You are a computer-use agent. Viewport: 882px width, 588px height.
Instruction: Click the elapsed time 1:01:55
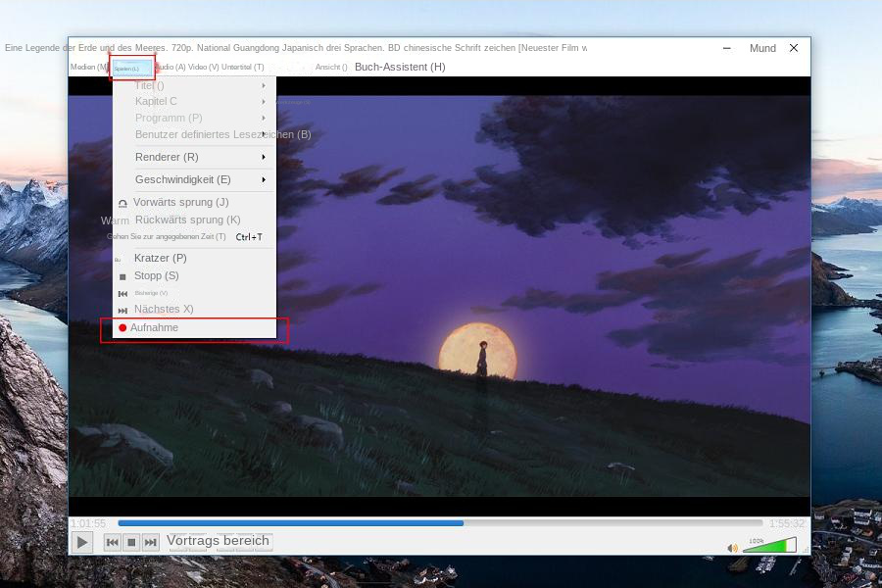(88, 523)
